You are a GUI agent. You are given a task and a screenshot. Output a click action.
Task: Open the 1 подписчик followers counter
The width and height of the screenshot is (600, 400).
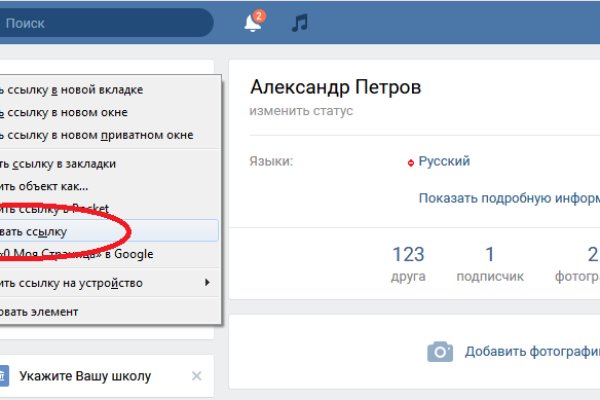click(x=489, y=263)
